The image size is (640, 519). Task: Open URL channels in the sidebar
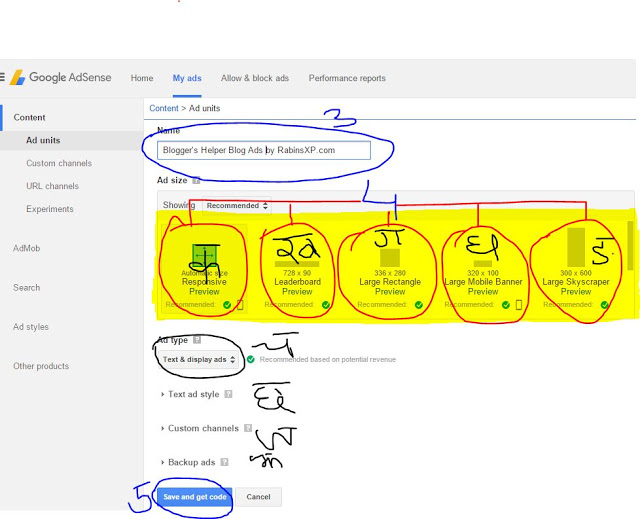[x=52, y=186]
